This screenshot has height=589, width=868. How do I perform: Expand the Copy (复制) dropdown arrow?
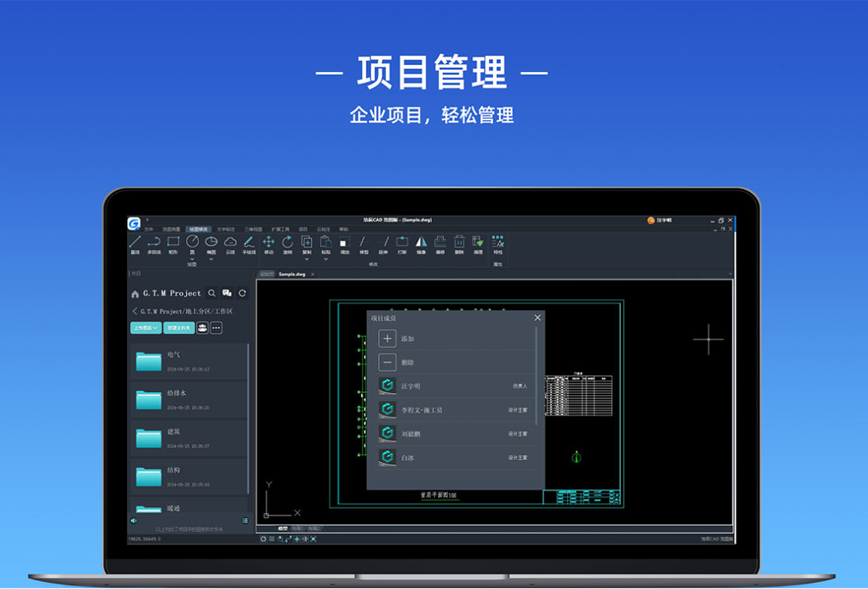pyautogui.click(x=307, y=259)
